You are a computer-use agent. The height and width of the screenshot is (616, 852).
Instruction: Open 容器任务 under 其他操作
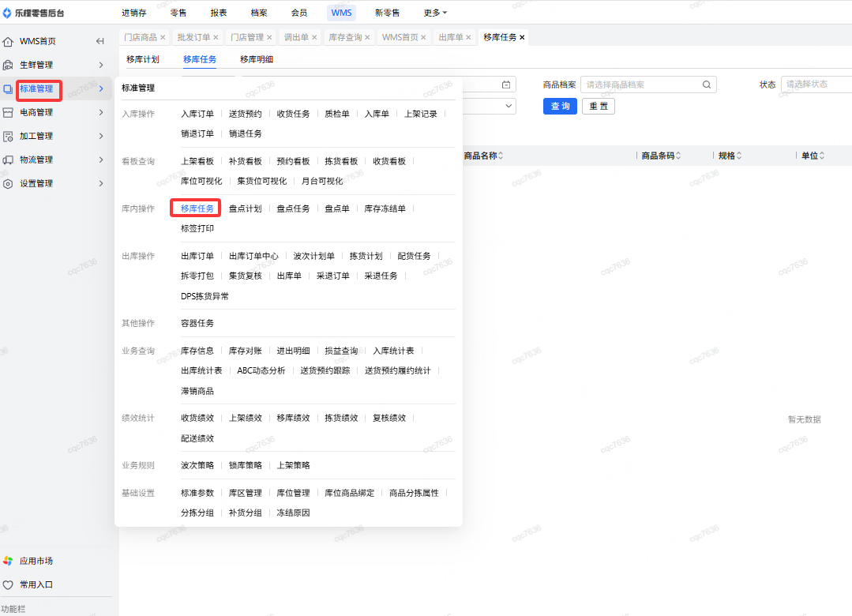tap(197, 324)
